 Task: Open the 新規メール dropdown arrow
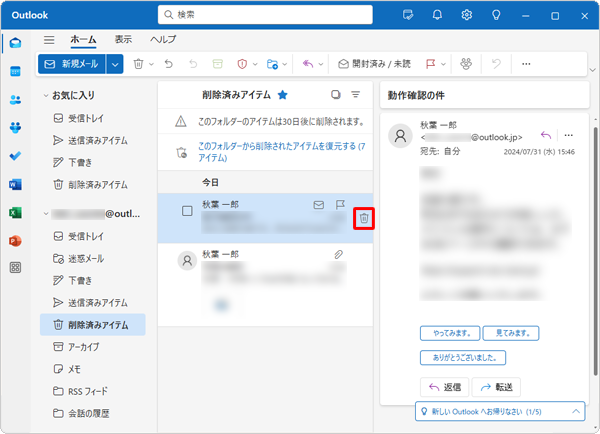click(115, 64)
